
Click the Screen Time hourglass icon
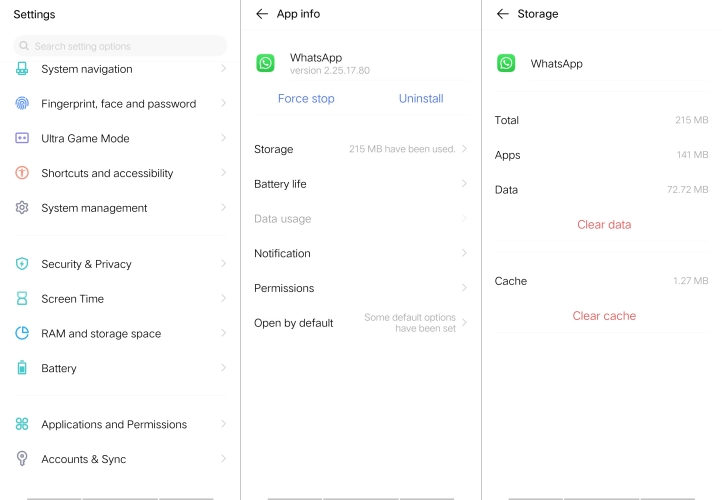[22, 299]
